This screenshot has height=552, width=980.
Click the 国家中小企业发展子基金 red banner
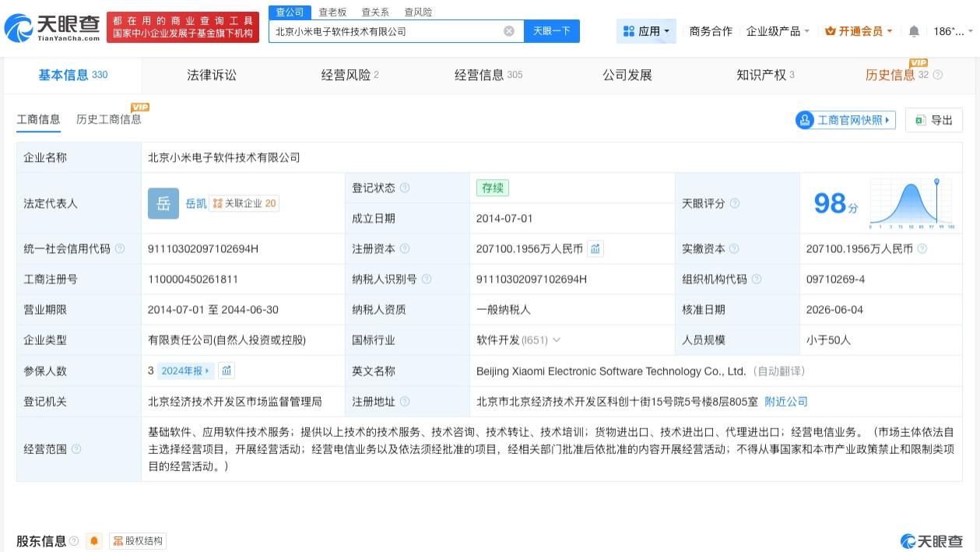[x=183, y=26]
